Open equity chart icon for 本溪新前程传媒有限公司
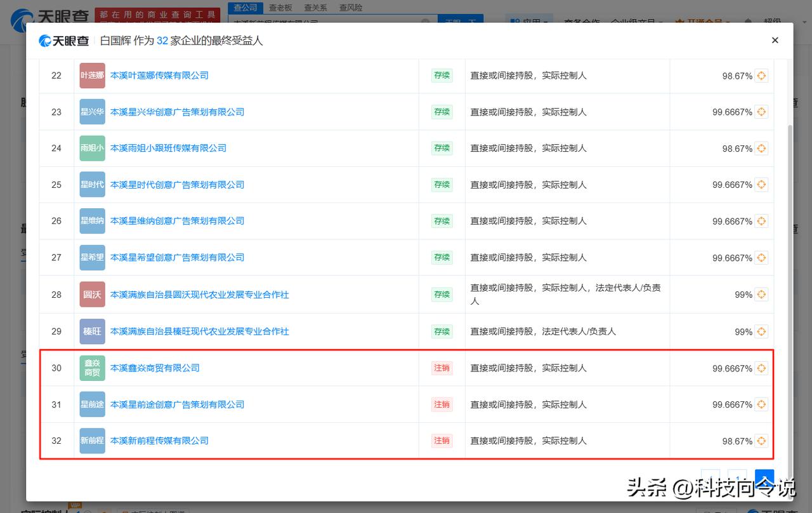 (761, 441)
